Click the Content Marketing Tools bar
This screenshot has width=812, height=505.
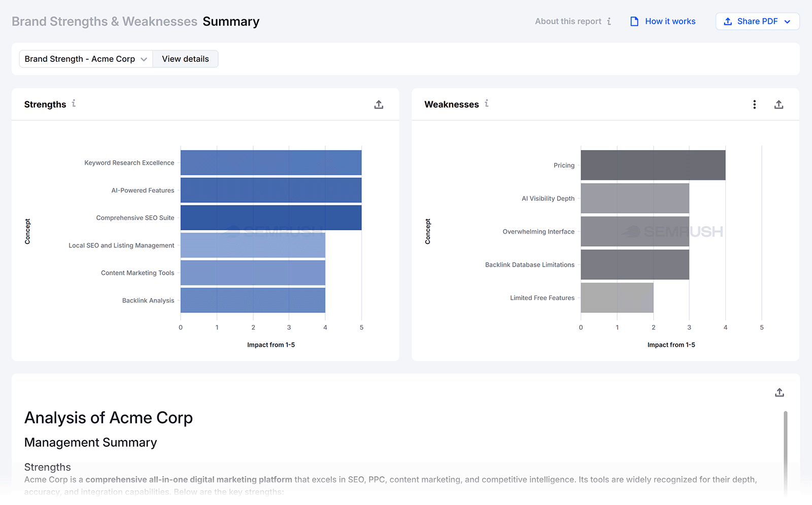click(253, 273)
